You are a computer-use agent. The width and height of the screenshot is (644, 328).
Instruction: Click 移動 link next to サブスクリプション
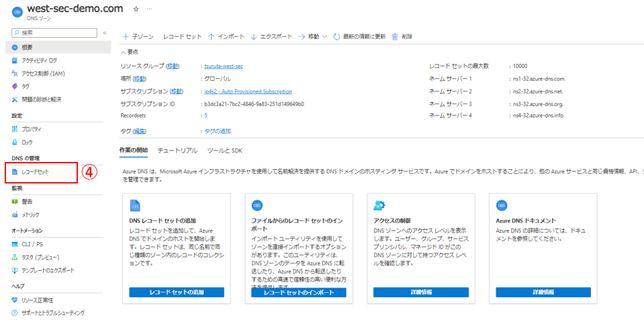click(177, 91)
